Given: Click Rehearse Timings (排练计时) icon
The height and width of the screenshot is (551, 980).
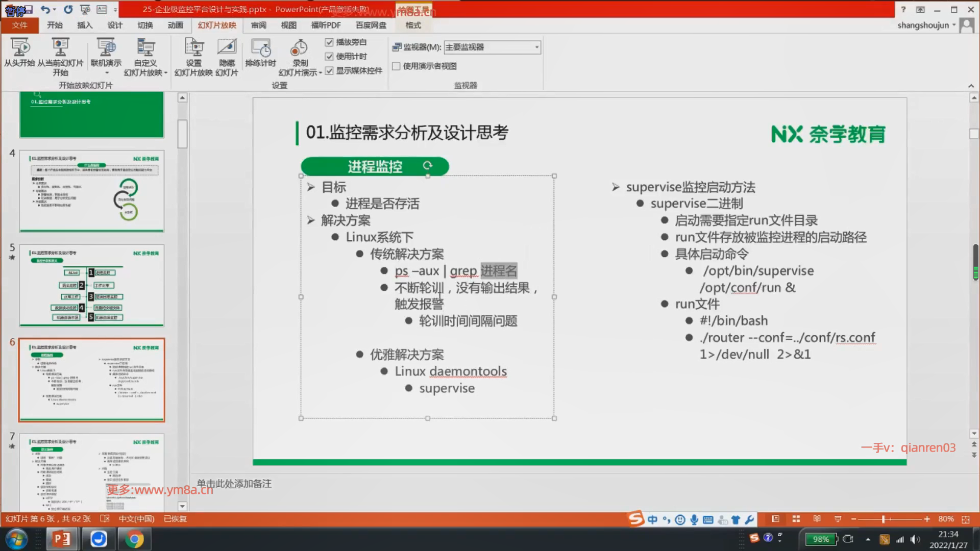Looking at the screenshot, I should point(260,48).
